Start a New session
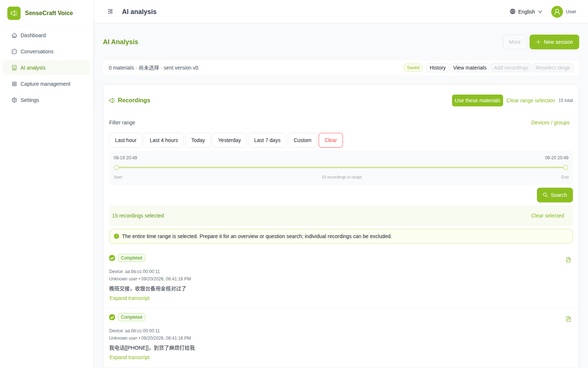The width and height of the screenshot is (588, 368). pos(554,42)
